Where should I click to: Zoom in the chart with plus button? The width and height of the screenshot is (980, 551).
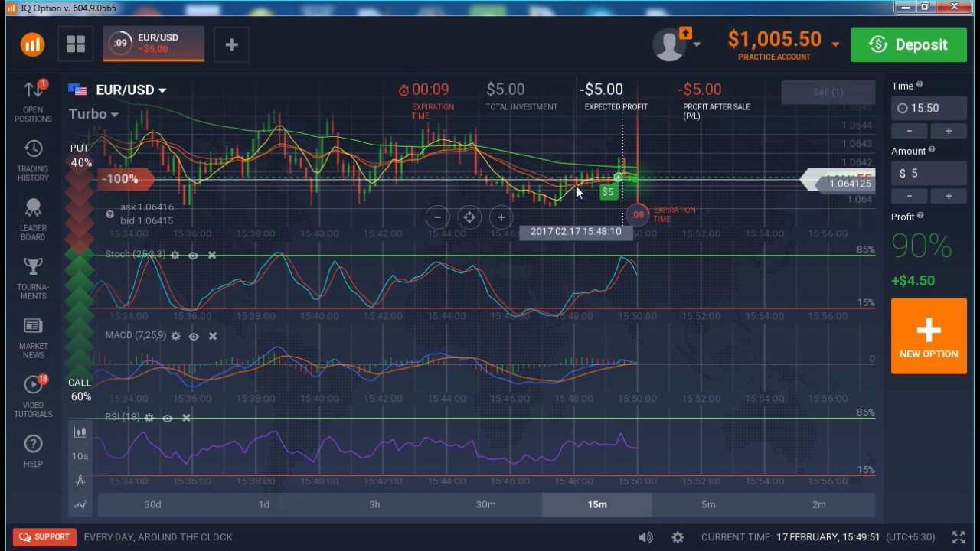click(x=501, y=217)
